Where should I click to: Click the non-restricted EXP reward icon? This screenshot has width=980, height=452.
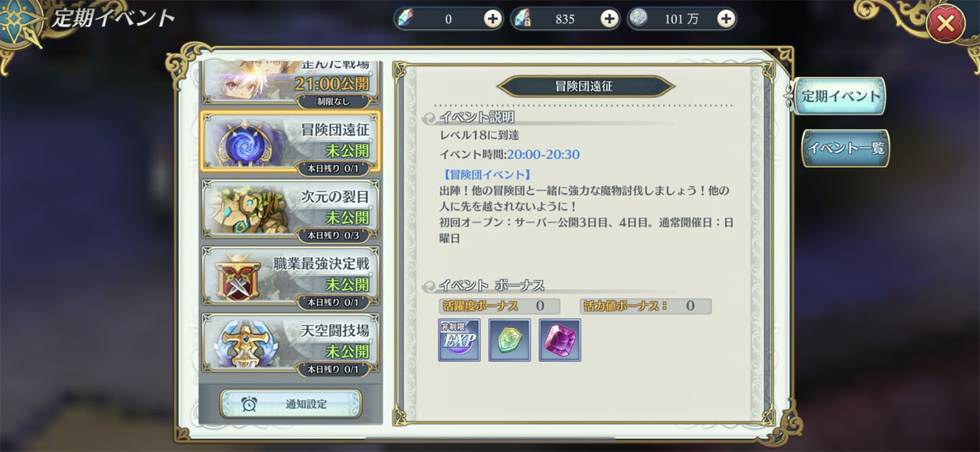pos(459,340)
